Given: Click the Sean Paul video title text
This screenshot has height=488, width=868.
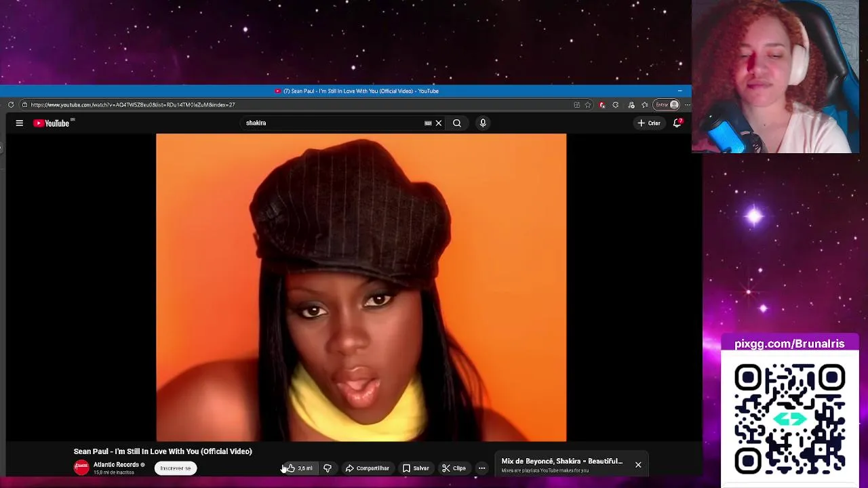Looking at the screenshot, I should [x=163, y=451].
